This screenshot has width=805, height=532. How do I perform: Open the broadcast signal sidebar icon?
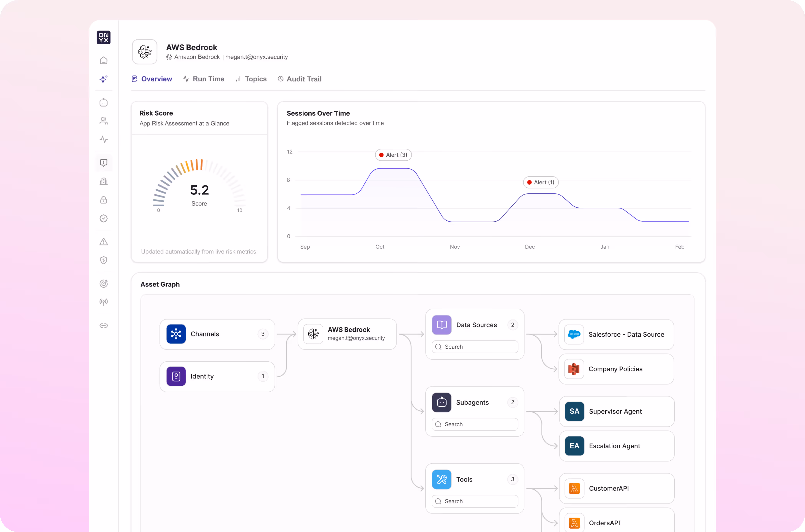(x=104, y=302)
